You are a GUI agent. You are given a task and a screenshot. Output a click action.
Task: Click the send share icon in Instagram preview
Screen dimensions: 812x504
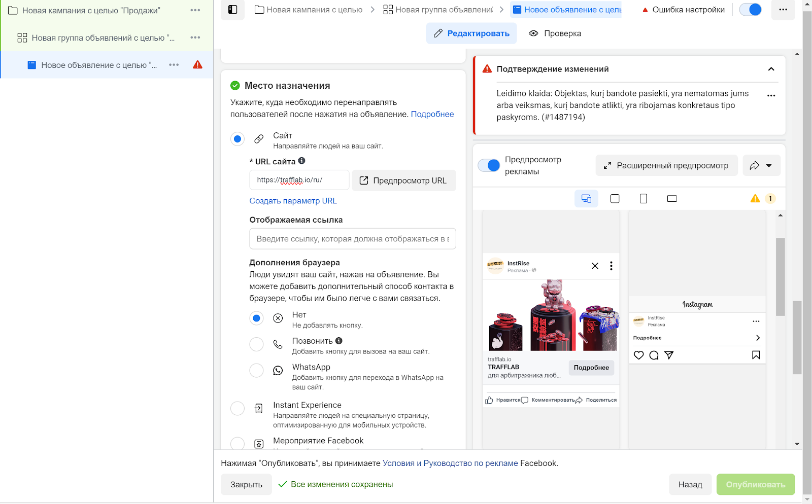tap(669, 355)
